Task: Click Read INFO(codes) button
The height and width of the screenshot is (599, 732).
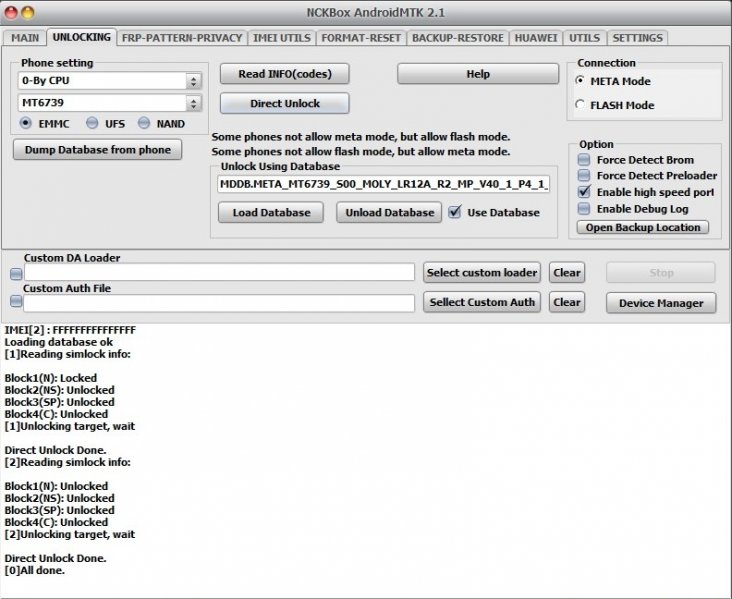Action: pos(285,74)
